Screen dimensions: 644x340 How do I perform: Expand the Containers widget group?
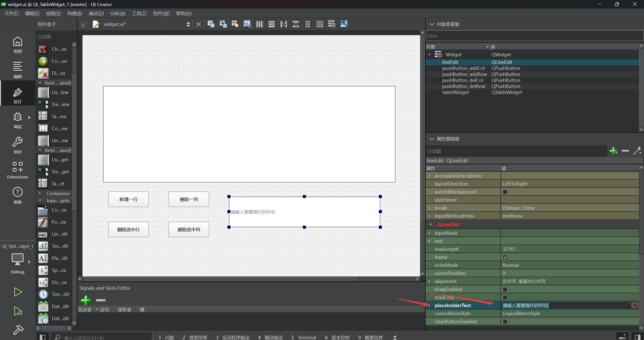[40, 193]
